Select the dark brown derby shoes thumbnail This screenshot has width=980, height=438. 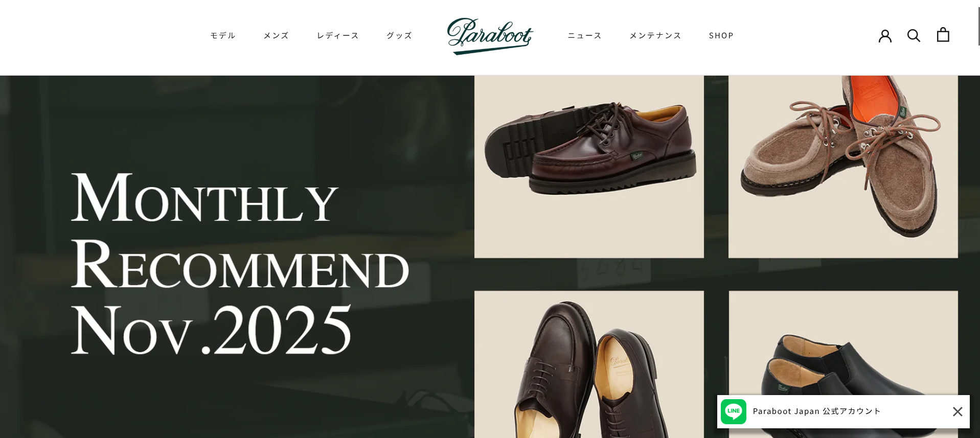click(x=589, y=364)
